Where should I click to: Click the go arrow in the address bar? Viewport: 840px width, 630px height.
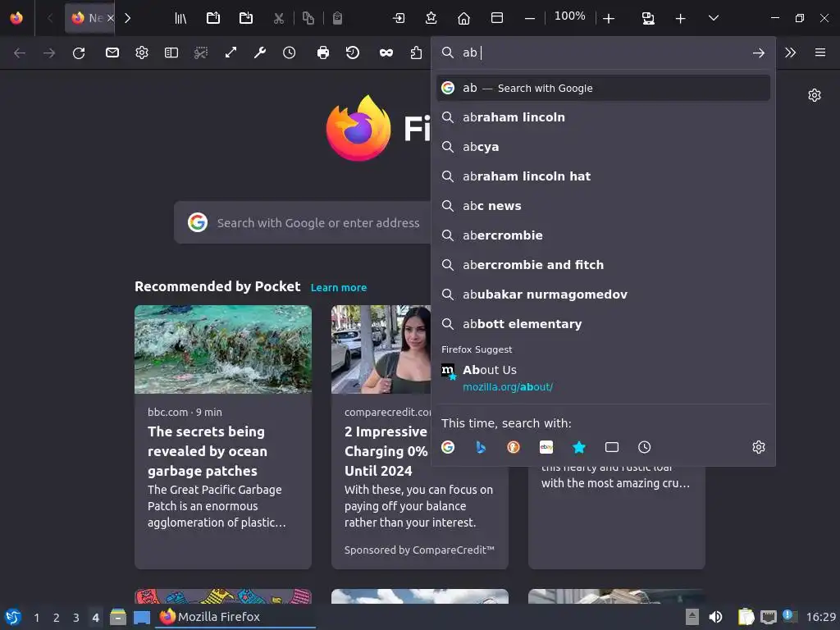(759, 52)
